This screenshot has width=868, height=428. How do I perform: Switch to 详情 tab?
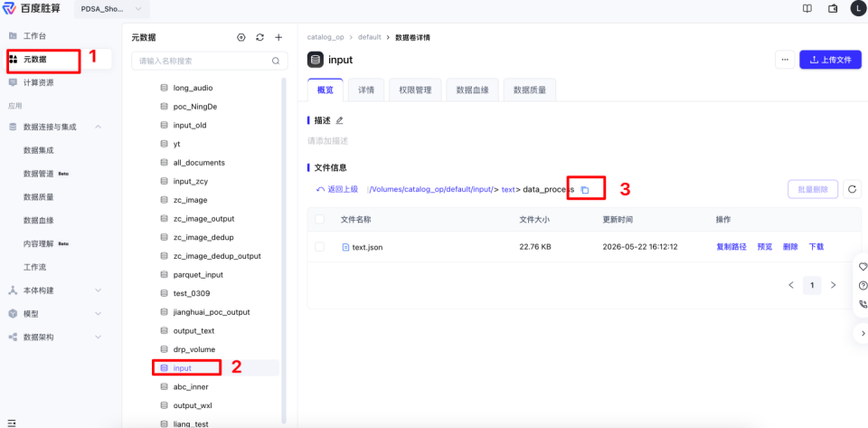[366, 90]
